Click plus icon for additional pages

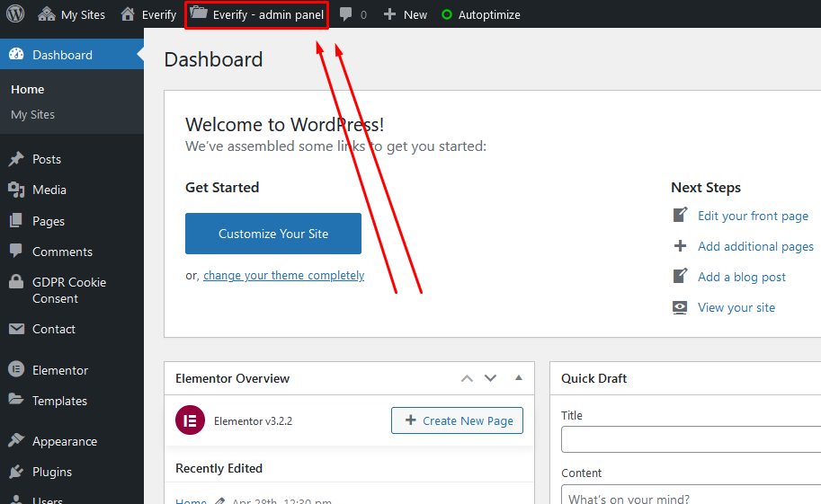680,245
